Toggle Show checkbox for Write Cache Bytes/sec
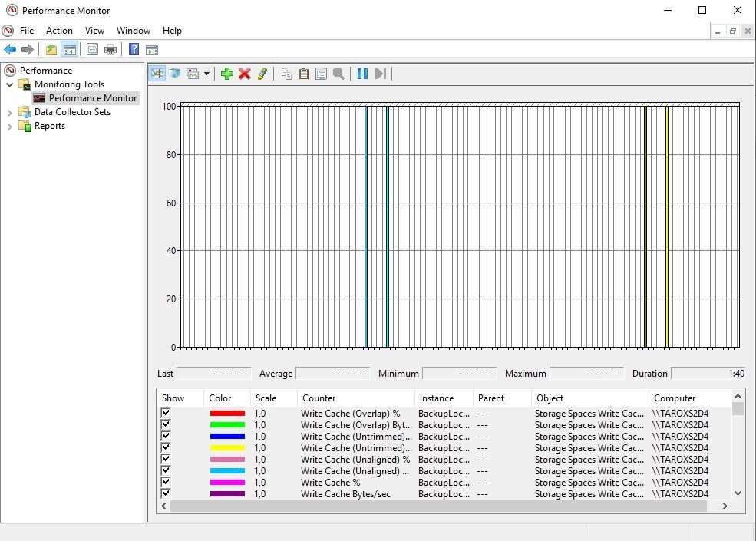Viewport: 756px width, 541px height. pos(166,493)
